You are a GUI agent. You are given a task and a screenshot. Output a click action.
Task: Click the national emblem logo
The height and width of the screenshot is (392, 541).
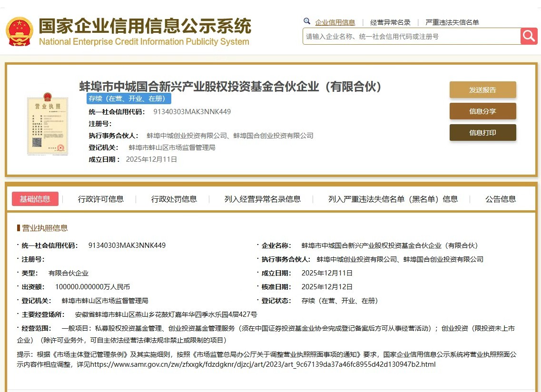19,32
